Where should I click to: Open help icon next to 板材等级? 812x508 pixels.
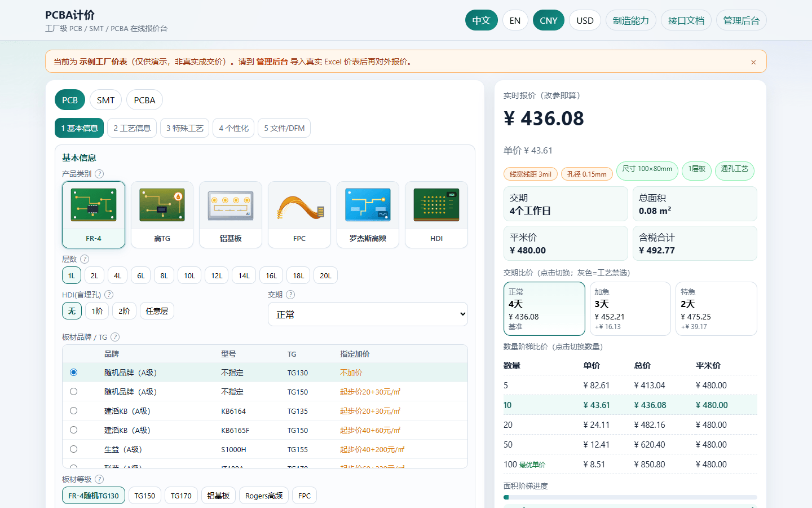99,479
